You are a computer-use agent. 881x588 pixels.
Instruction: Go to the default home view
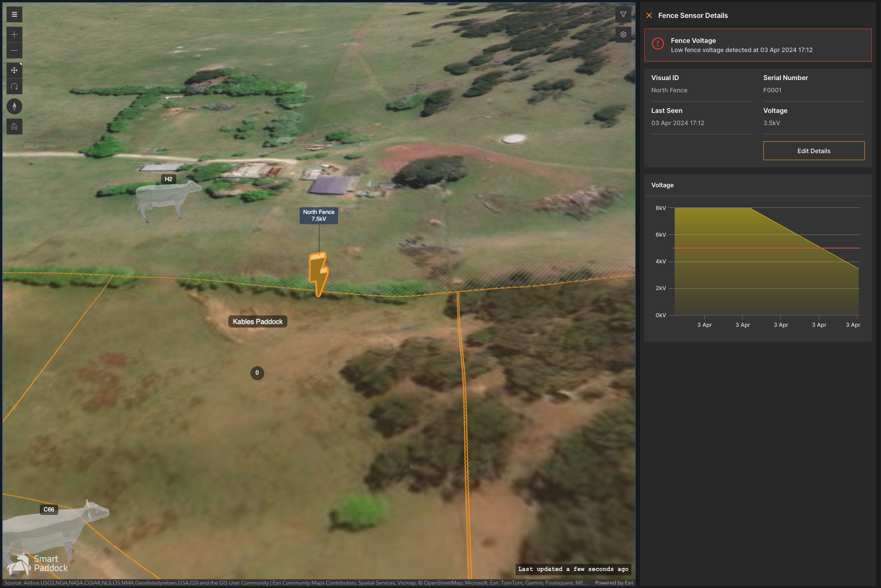(14, 126)
